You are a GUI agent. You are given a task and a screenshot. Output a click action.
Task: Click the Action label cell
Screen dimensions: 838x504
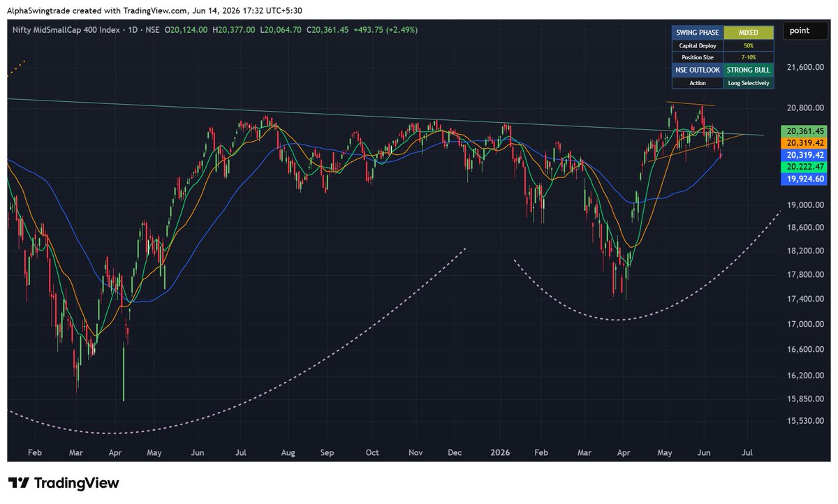tap(698, 82)
